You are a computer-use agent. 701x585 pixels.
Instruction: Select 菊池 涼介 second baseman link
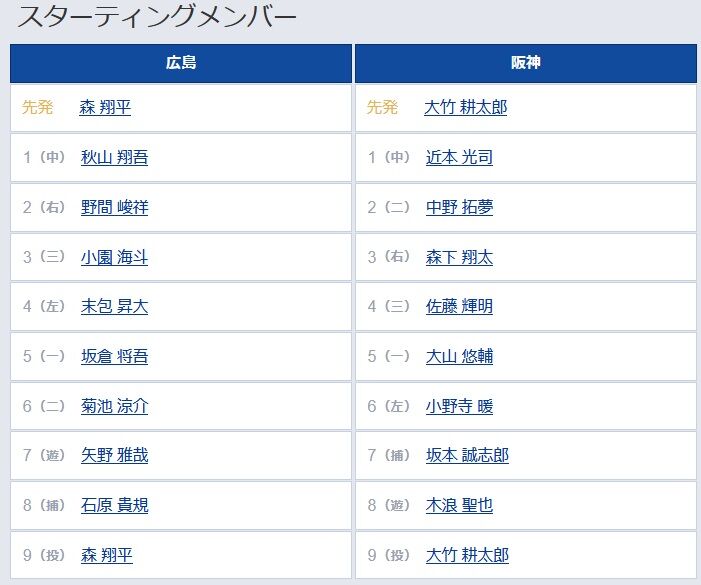(114, 406)
